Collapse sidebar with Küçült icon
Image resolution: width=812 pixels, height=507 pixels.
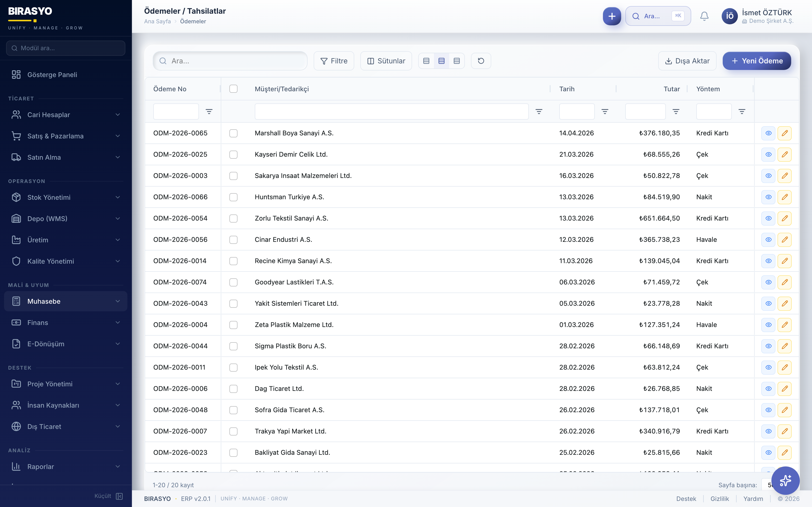(119, 496)
